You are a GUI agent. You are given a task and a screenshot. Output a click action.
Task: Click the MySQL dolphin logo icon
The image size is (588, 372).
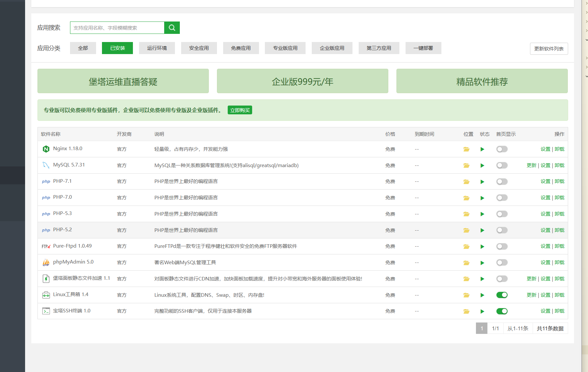pyautogui.click(x=46, y=165)
